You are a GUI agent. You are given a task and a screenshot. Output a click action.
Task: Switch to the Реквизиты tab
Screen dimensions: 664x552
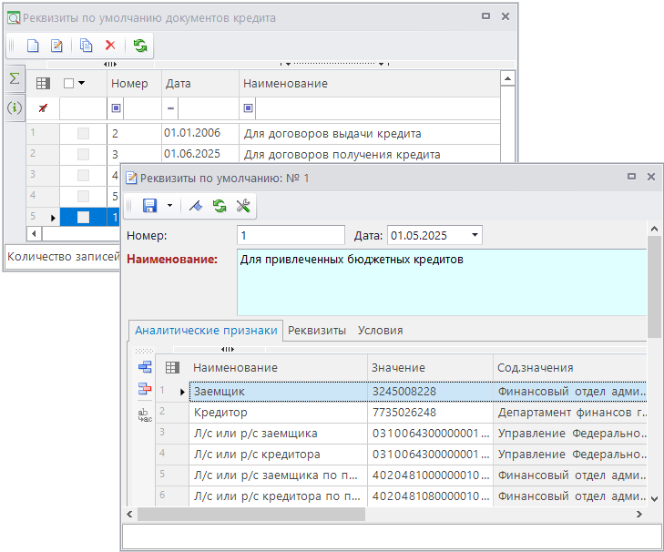pyautogui.click(x=316, y=330)
